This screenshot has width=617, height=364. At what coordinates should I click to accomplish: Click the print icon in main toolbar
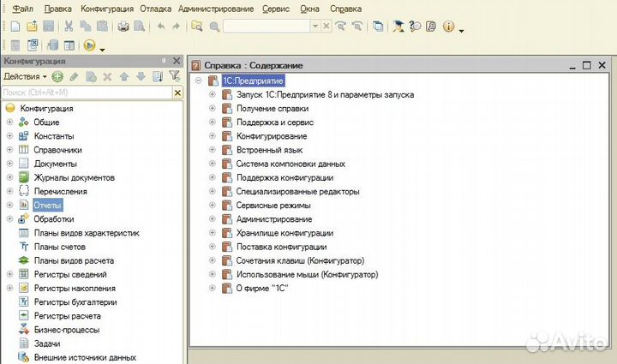pos(123,27)
